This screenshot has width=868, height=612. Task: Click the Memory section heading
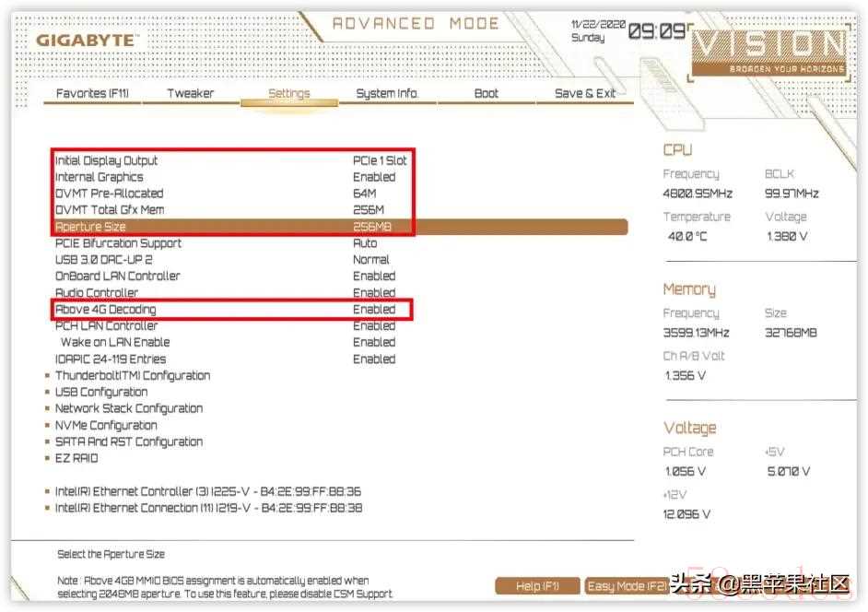pyautogui.click(x=689, y=289)
